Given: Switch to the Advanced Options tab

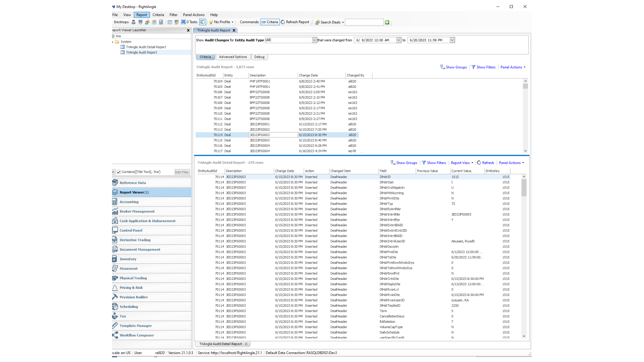Looking at the screenshot, I should click(x=233, y=57).
